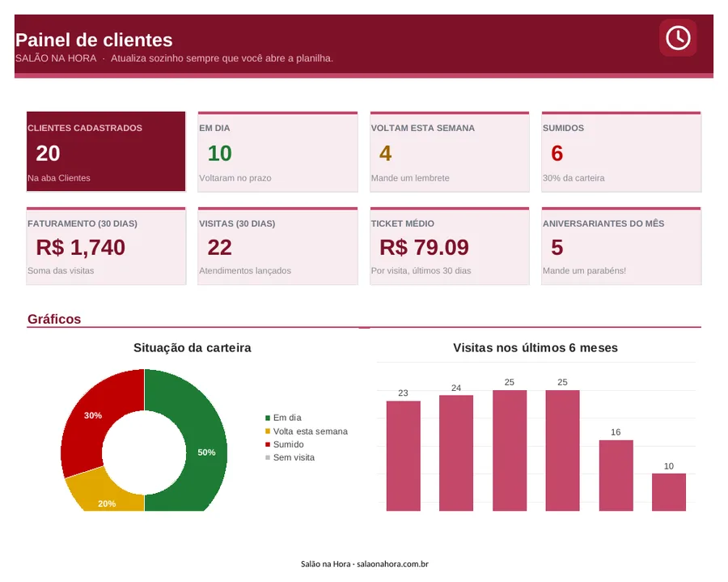Click the 'Por visita, últimos 30 dias' caption
This screenshot has height=582, width=728.
click(421, 270)
